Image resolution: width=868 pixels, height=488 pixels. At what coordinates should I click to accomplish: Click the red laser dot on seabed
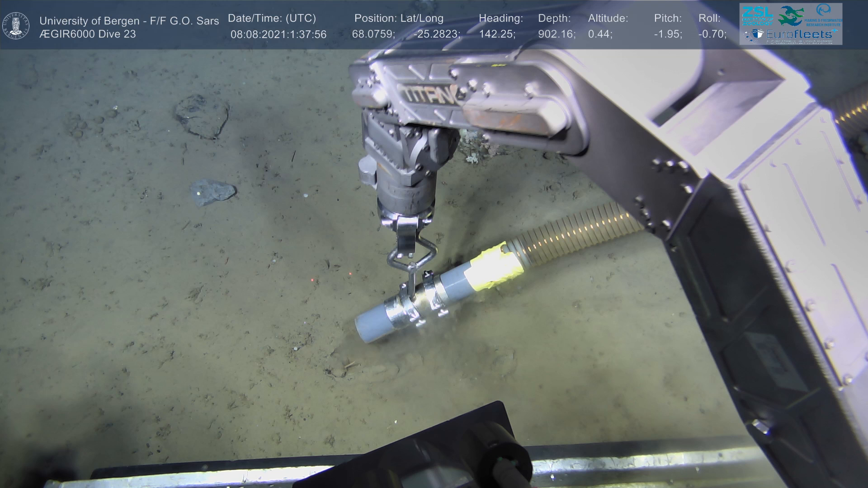[x=312, y=280]
